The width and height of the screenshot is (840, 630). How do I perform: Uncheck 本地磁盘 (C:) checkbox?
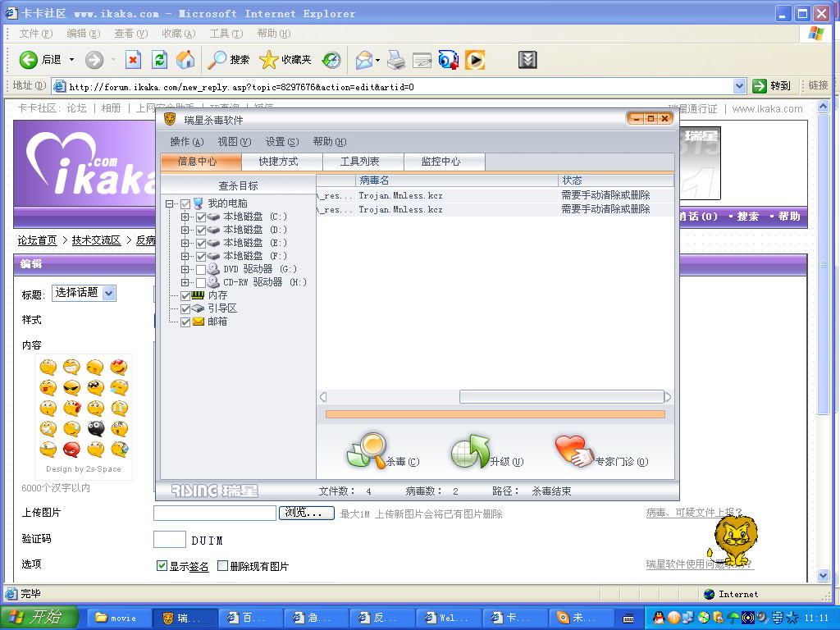[x=201, y=217]
